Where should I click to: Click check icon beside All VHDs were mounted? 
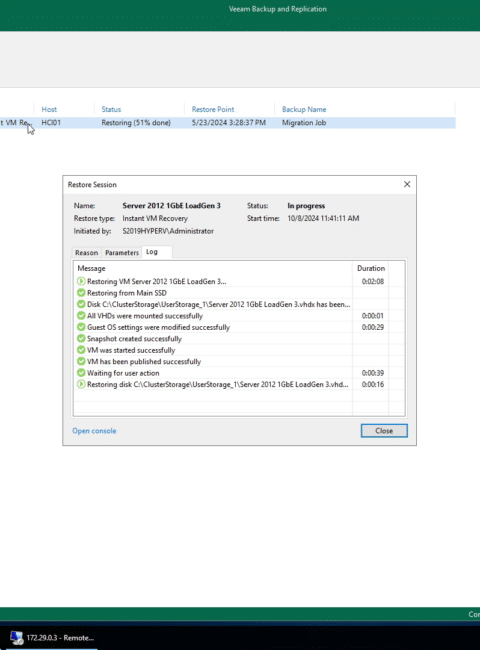tap(81, 316)
